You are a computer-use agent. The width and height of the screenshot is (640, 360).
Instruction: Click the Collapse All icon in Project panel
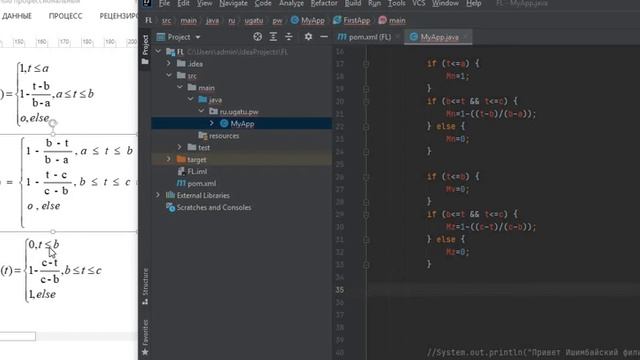click(289, 37)
